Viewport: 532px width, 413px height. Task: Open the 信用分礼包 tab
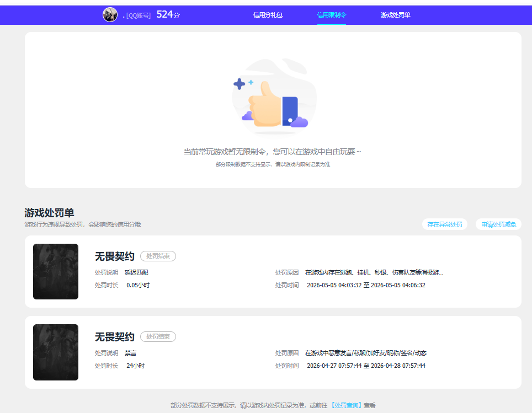268,15
